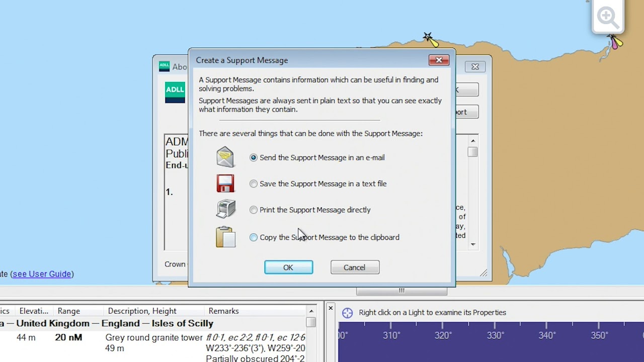Screen dimensions: 644x362
Task: Click the printer icon beside the print option
Action: click(225, 209)
